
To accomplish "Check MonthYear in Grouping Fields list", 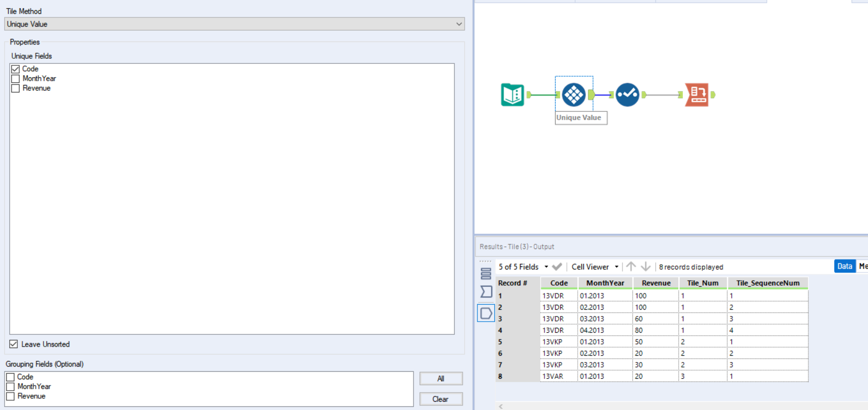I will pyautogui.click(x=10, y=386).
